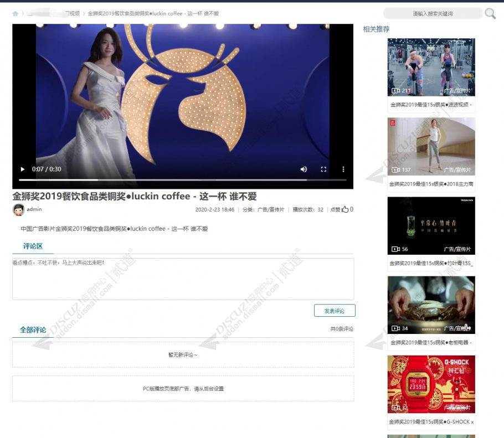The width and height of the screenshot is (504, 438).
Task: Click the comment text area
Action: click(183, 279)
